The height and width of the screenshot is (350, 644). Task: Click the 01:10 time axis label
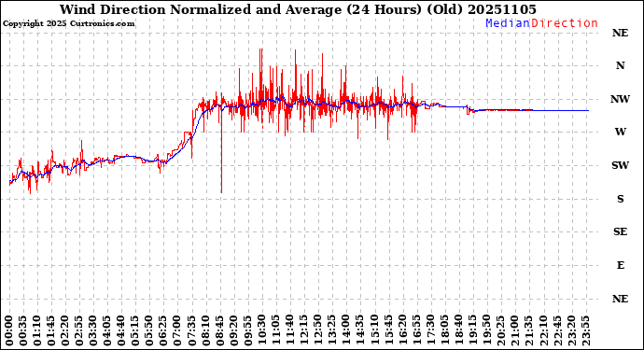[x=37, y=331]
